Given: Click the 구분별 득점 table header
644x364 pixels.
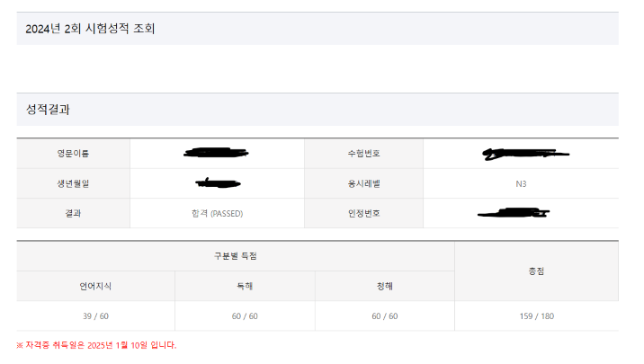Looking at the screenshot, I should [234, 256].
